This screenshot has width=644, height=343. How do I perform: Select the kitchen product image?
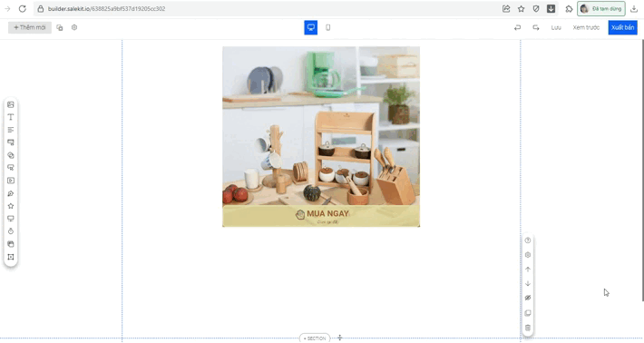coord(321,126)
